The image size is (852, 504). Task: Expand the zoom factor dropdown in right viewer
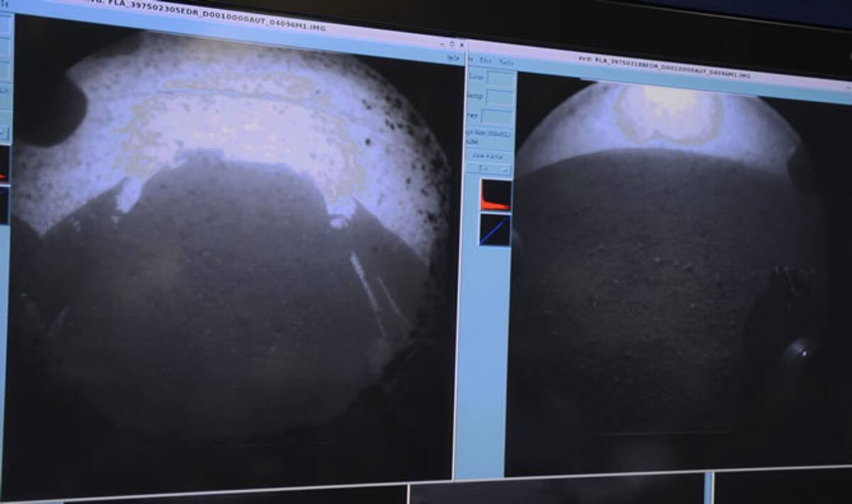pyautogui.click(x=495, y=170)
